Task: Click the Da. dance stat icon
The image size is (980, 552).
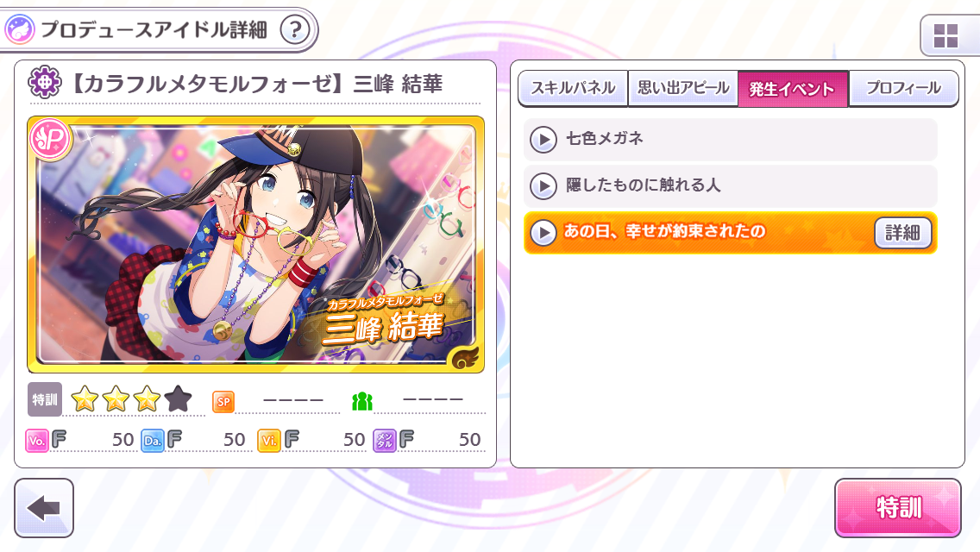Action: (153, 440)
